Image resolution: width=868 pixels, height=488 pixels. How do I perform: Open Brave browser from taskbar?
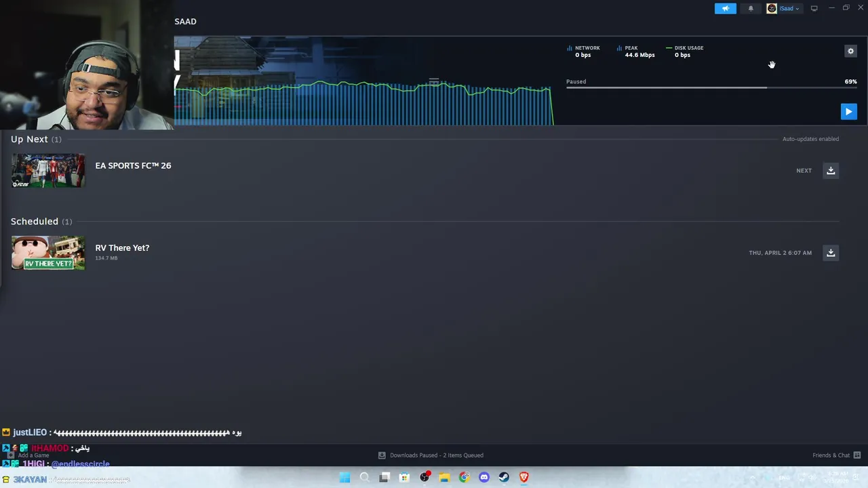524,477
